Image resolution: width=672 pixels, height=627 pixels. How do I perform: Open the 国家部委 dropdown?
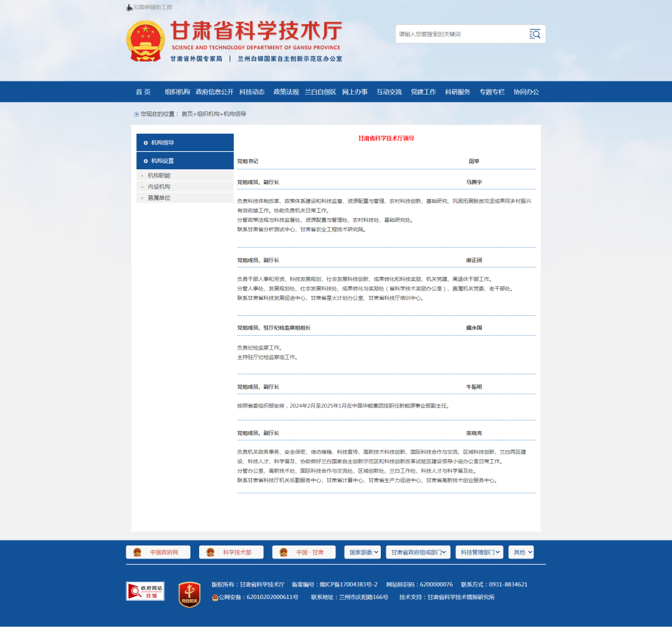(362, 552)
